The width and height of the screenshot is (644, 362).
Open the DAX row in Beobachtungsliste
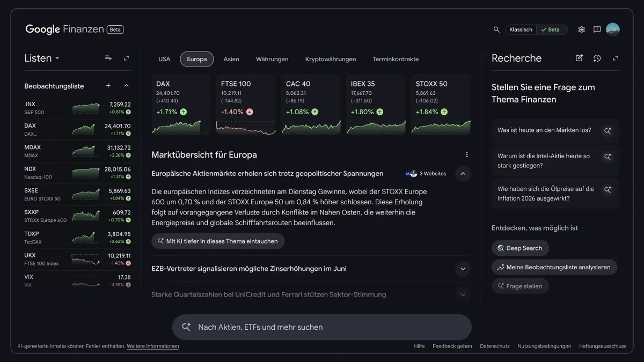[x=77, y=130]
